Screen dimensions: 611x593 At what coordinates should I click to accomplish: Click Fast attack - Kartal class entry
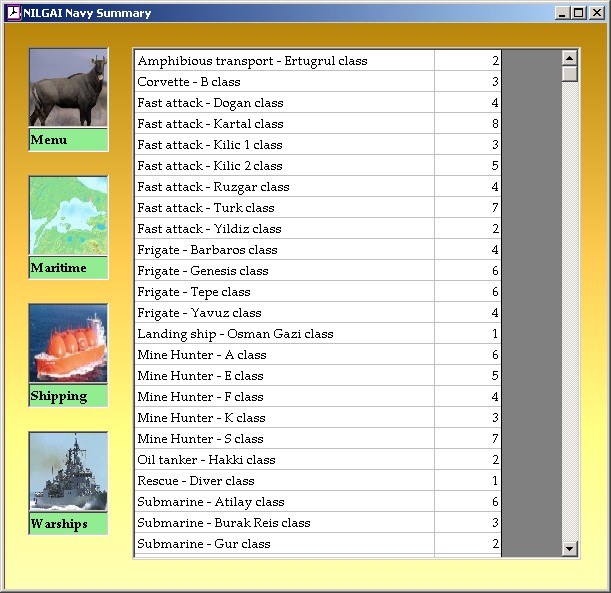pyautogui.click(x=285, y=124)
